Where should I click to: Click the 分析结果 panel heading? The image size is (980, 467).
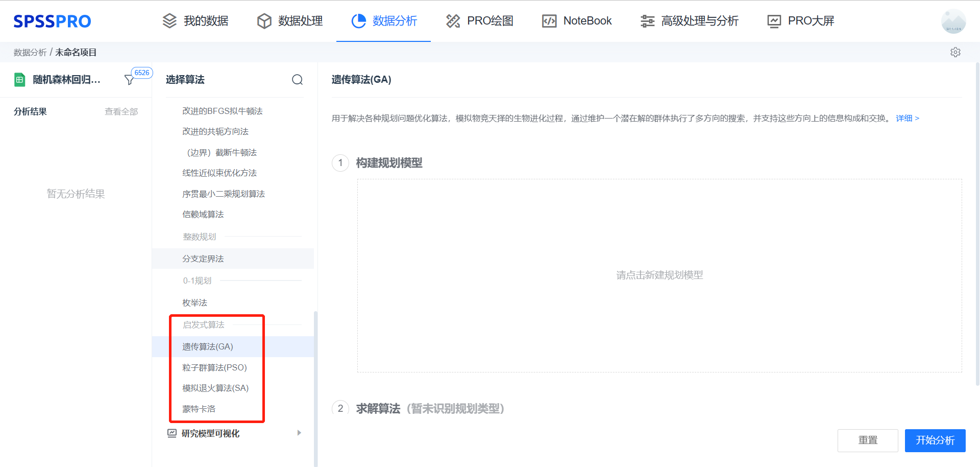point(30,111)
